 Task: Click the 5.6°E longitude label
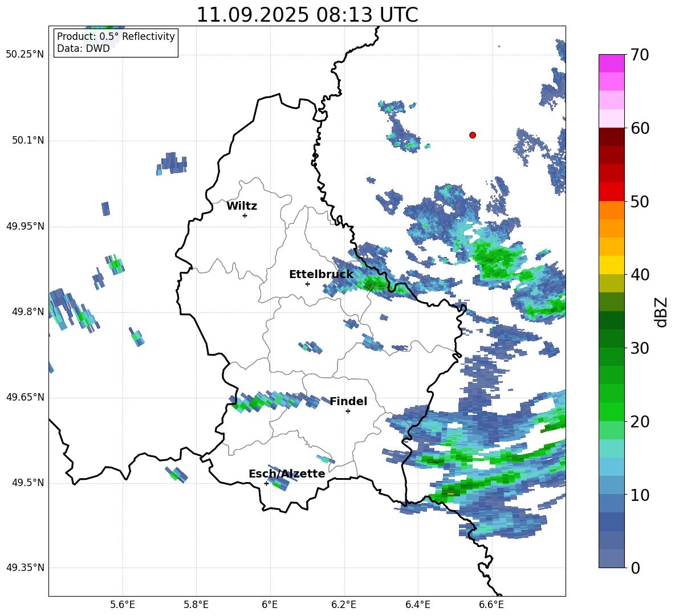(123, 605)
